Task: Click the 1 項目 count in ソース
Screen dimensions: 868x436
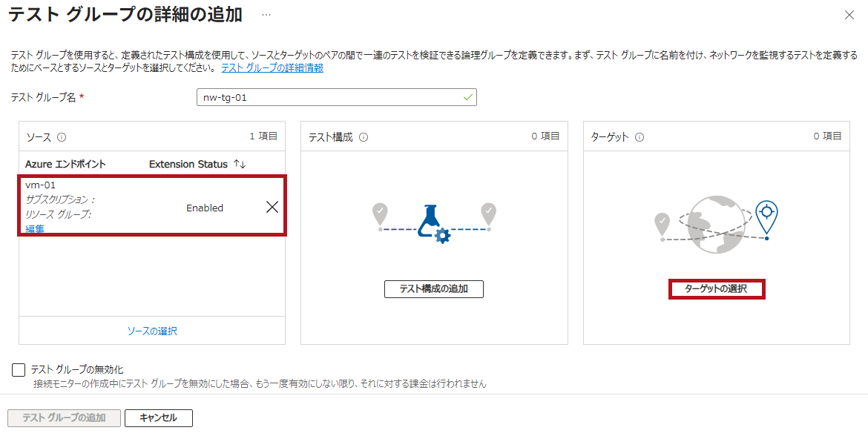Action: tap(263, 136)
